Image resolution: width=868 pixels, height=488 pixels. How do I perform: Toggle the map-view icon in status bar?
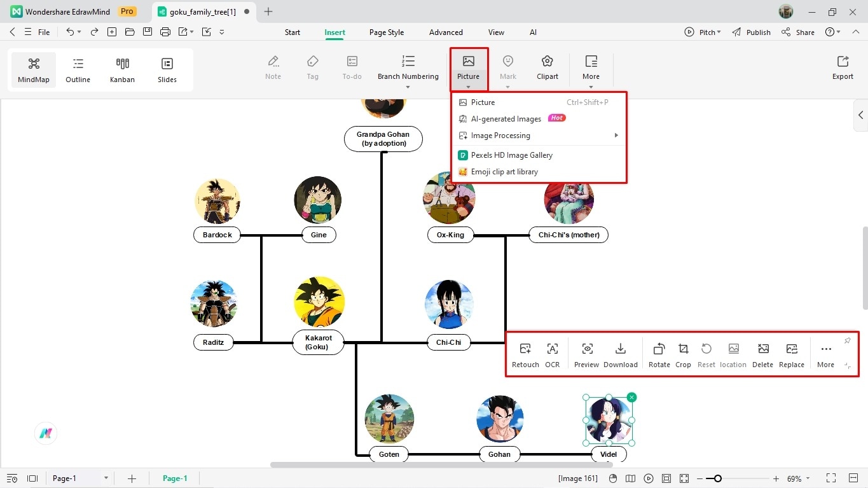pos(630,478)
